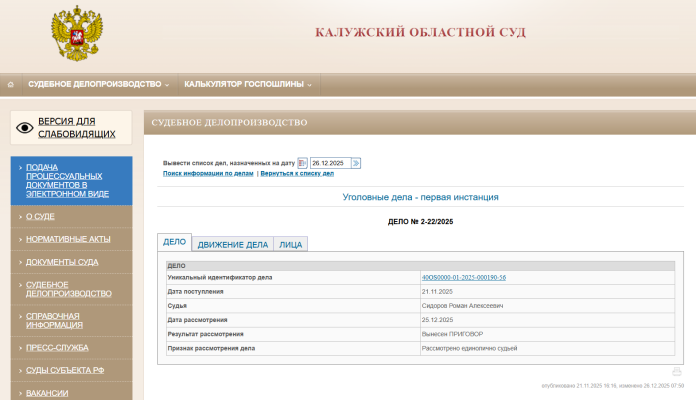Click the printer icon below case table
696x400 pixels.
point(676,371)
